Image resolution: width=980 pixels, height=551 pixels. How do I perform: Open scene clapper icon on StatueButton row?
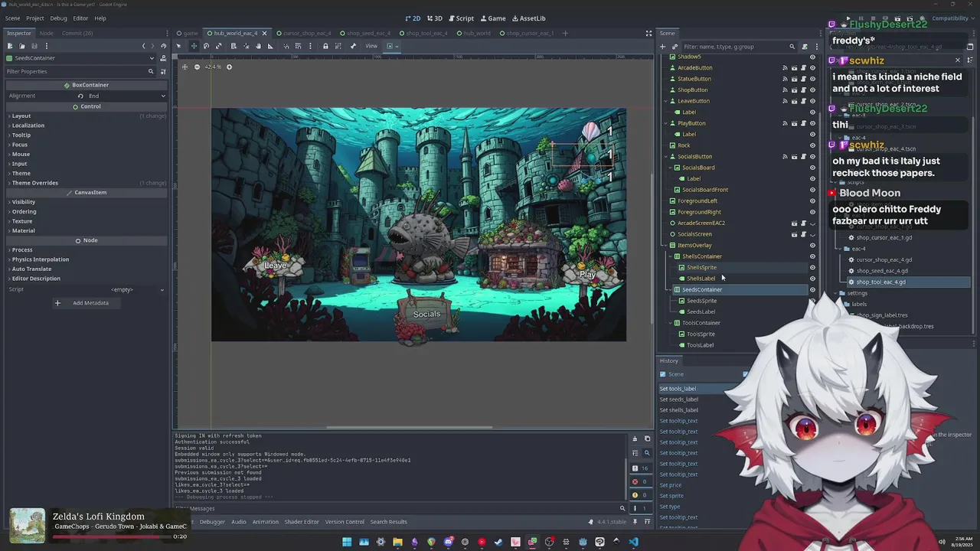pyautogui.click(x=794, y=79)
